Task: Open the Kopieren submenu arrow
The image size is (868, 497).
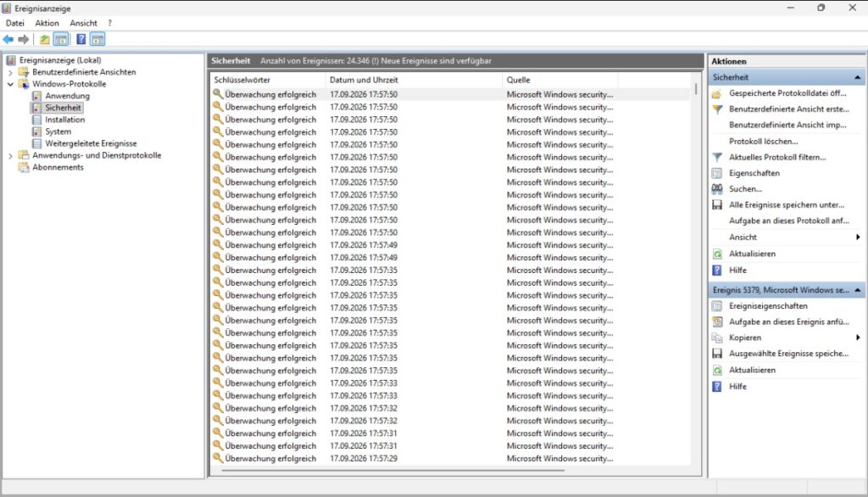Action: [858, 338]
